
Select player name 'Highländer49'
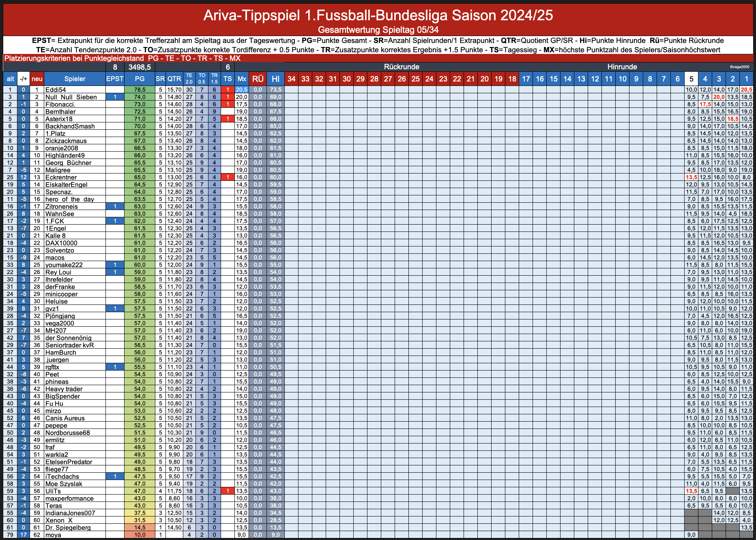(65, 155)
